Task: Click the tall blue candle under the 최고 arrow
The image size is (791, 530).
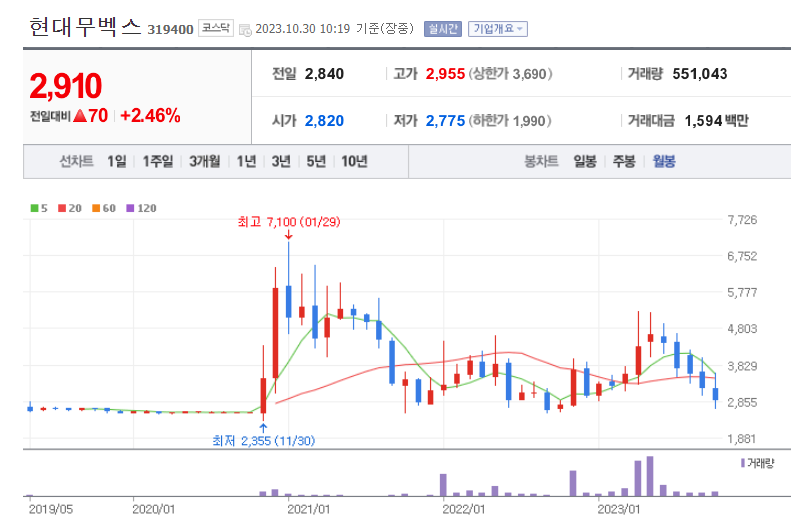Action: click(x=289, y=302)
